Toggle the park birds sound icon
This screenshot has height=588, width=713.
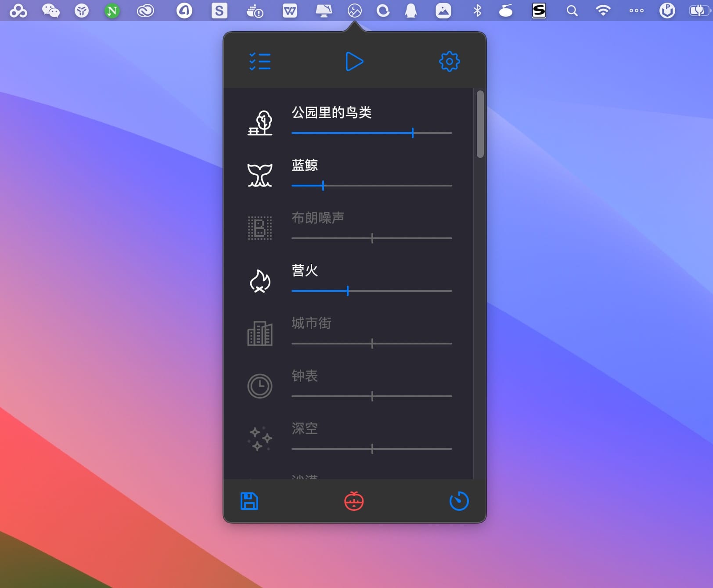260,123
